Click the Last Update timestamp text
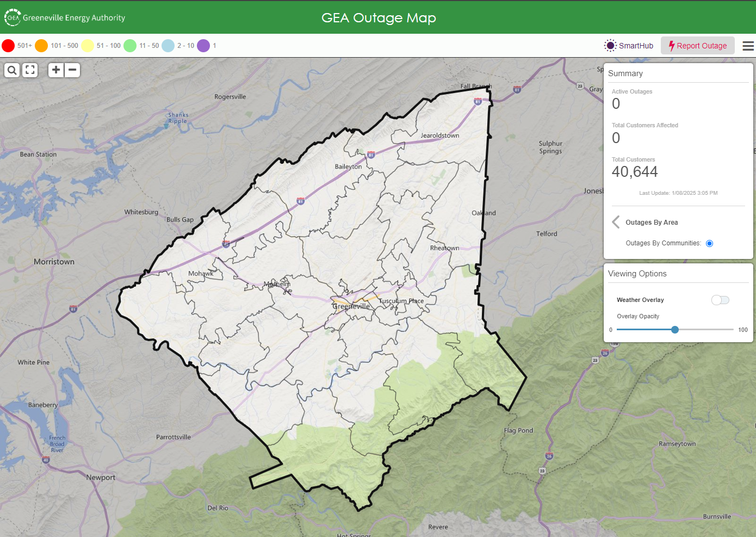Image resolution: width=756 pixels, height=537 pixels. click(678, 193)
